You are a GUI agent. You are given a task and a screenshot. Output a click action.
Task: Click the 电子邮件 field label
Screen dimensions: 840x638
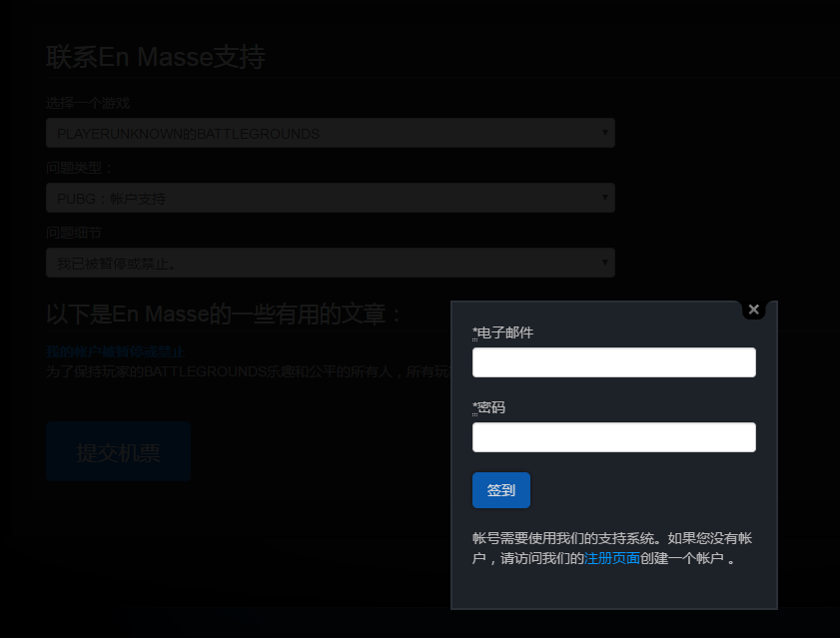505,332
